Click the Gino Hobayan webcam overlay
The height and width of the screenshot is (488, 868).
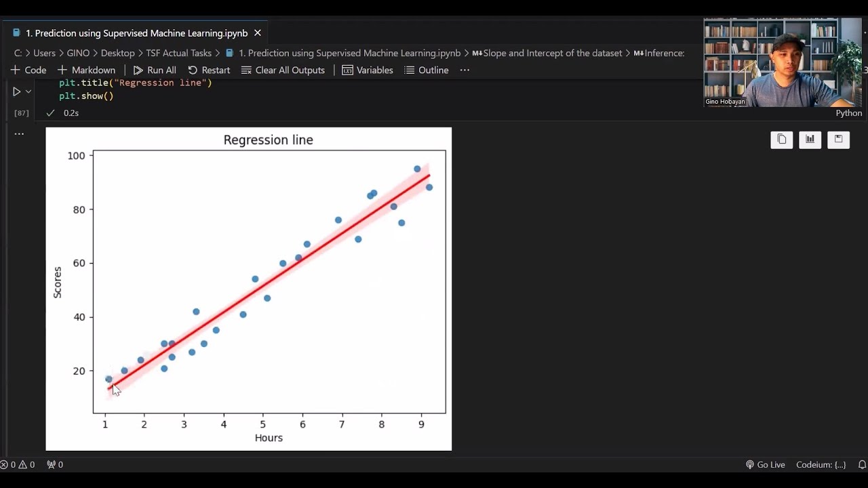(x=782, y=62)
